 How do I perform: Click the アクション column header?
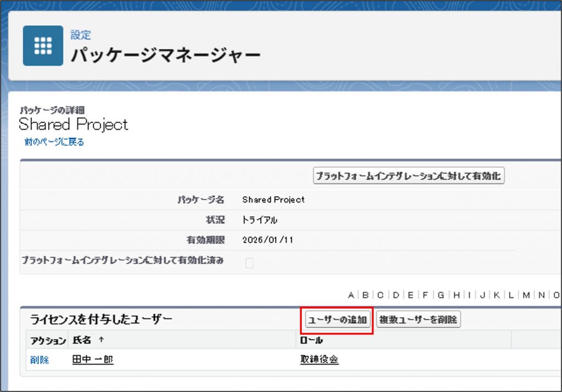coord(48,340)
